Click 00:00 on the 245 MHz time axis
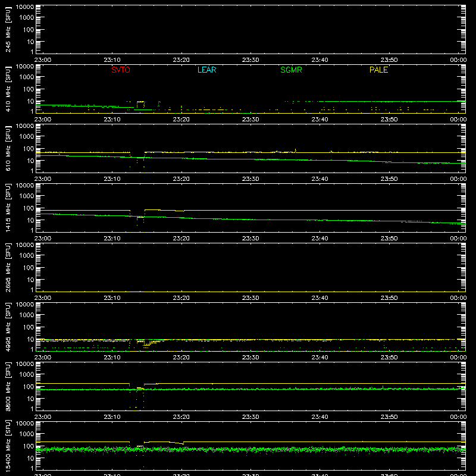This screenshot has width=476, height=476. click(x=458, y=60)
